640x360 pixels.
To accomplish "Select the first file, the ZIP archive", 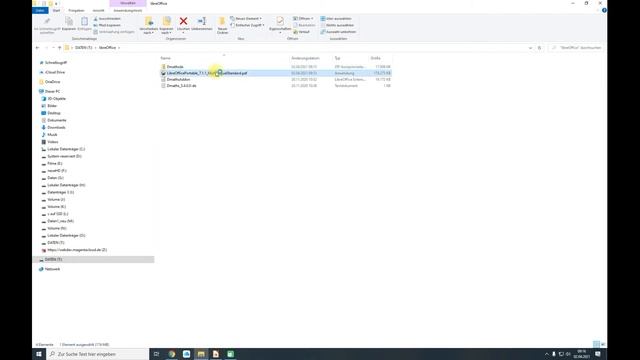I will pyautogui.click(x=276, y=67).
